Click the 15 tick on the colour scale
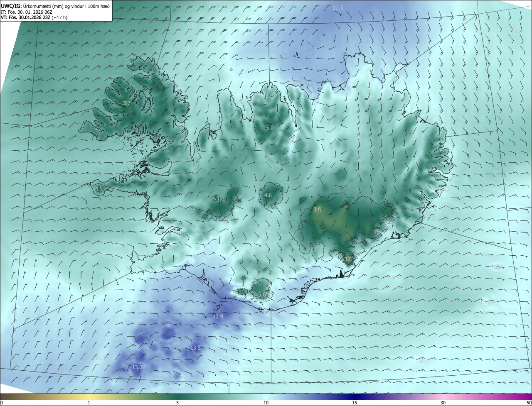 pos(355,403)
